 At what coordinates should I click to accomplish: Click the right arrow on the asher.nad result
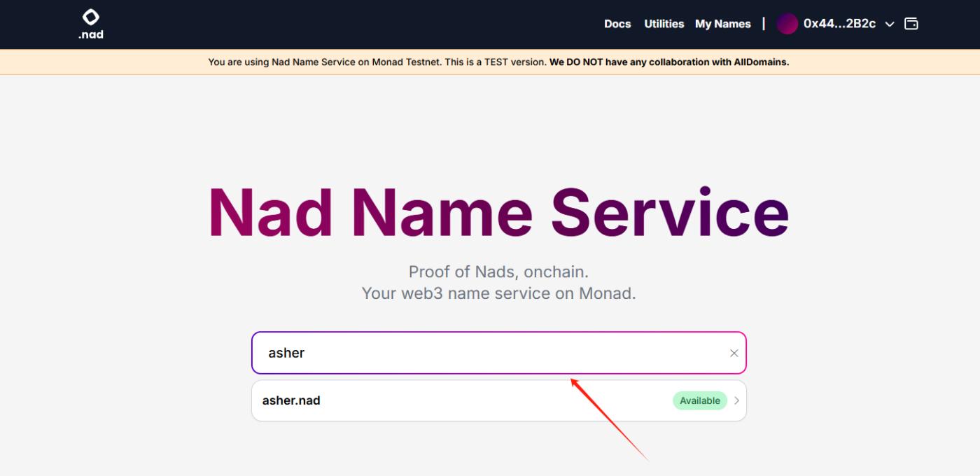point(736,401)
